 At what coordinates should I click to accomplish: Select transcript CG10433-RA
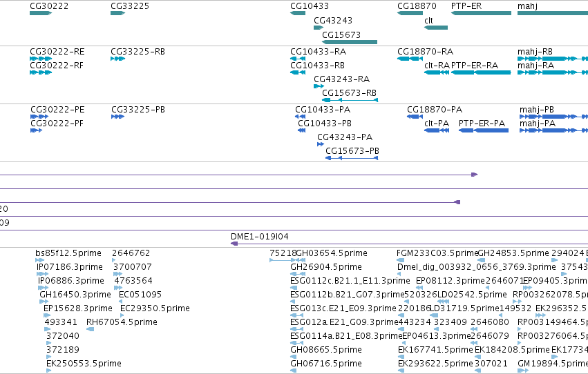(298, 59)
